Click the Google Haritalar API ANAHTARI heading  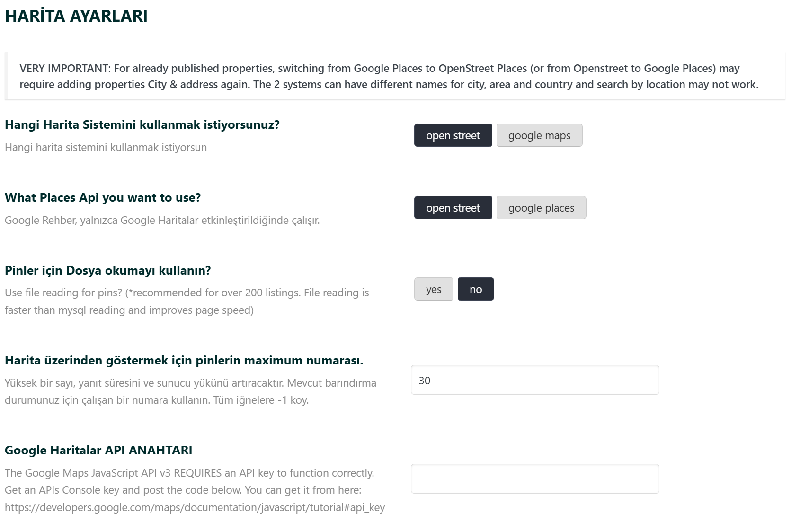point(98,450)
